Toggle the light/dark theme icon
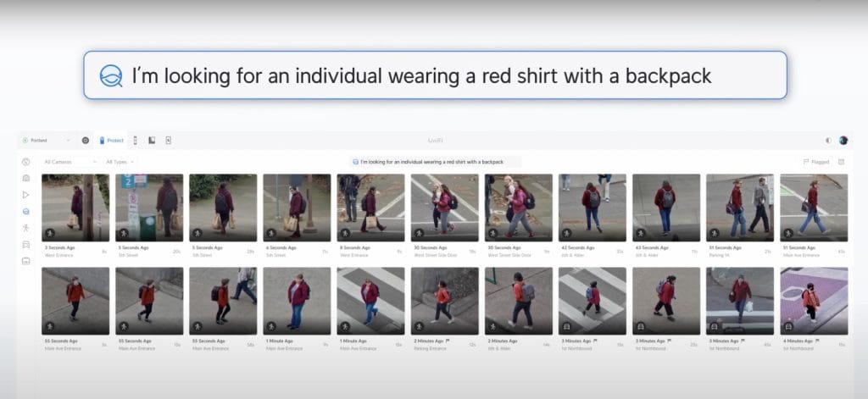868x399 pixels. [x=828, y=141]
